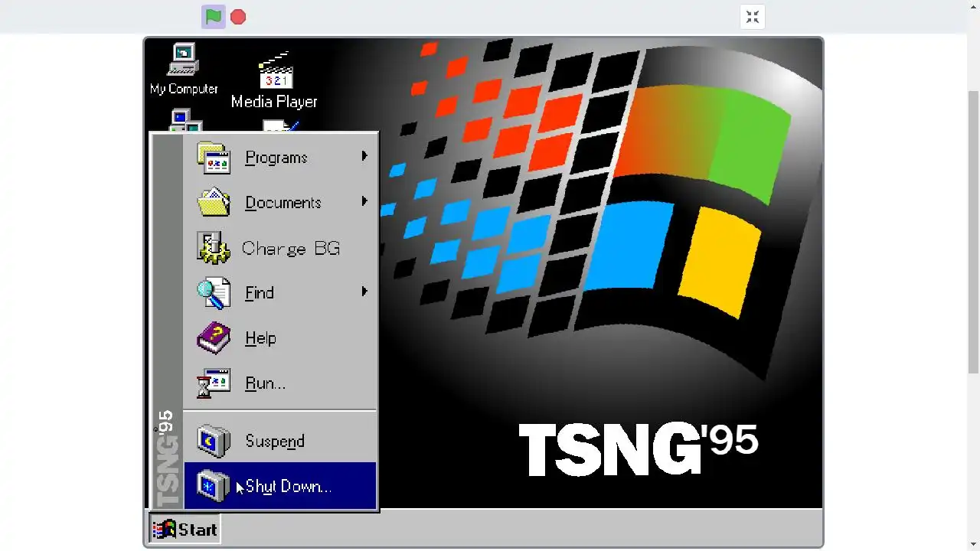
Task: Open the My Computer desktop icon
Action: (184, 70)
